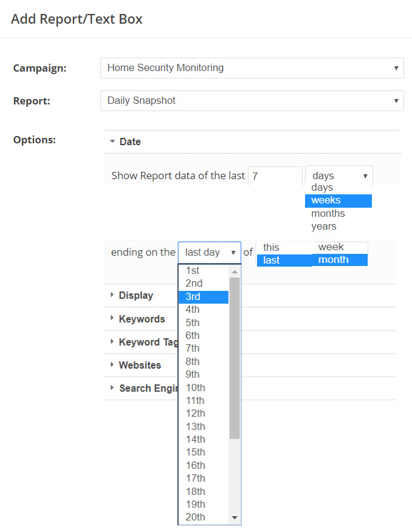Screen dimensions: 412x532
Task: Open the Campaign dropdown
Action: pyautogui.click(x=252, y=68)
